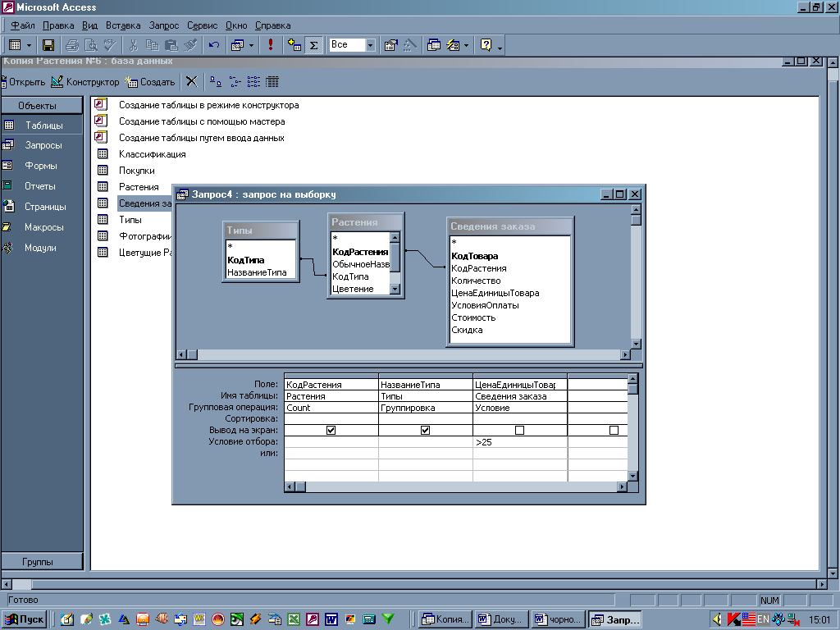Open the Query Type dropdown arrow
This screenshot has height=630, width=840.
pos(251,45)
